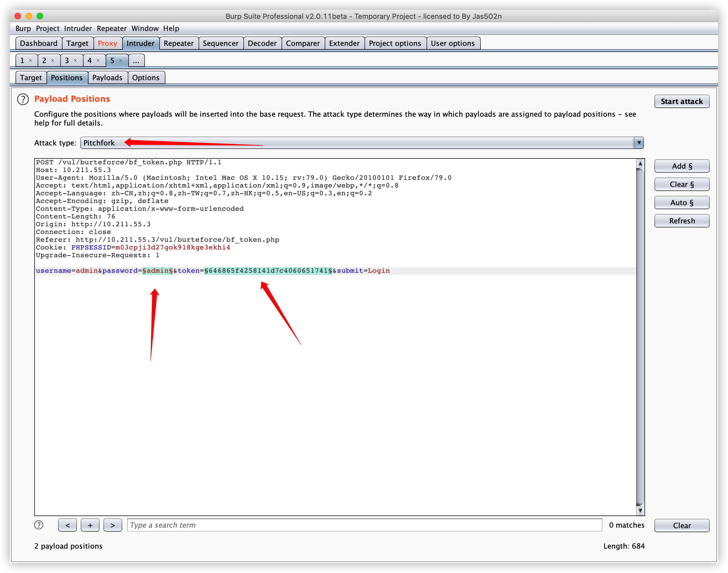
Task: Click the scrollbar up arrow in request editor
Action: (640, 164)
